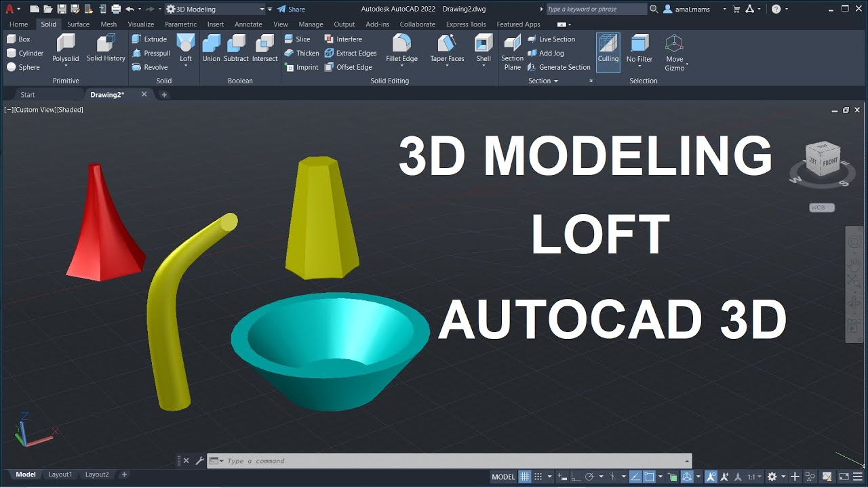
Task: Select the Sphere primitive tool
Action: [x=23, y=67]
